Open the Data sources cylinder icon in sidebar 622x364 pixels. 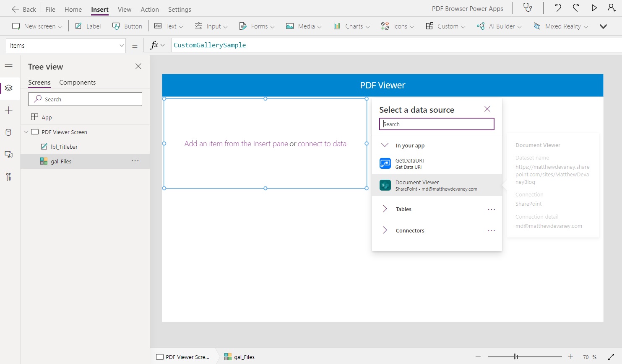tap(8, 133)
